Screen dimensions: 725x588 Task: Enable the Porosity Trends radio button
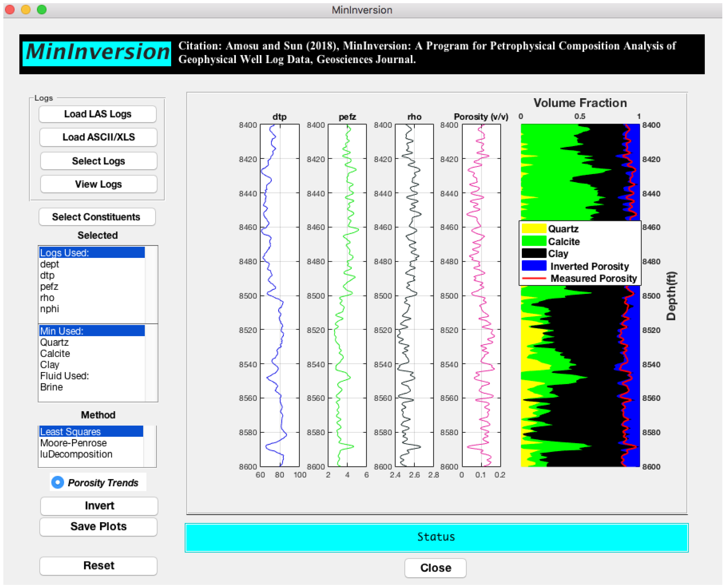coord(58,482)
